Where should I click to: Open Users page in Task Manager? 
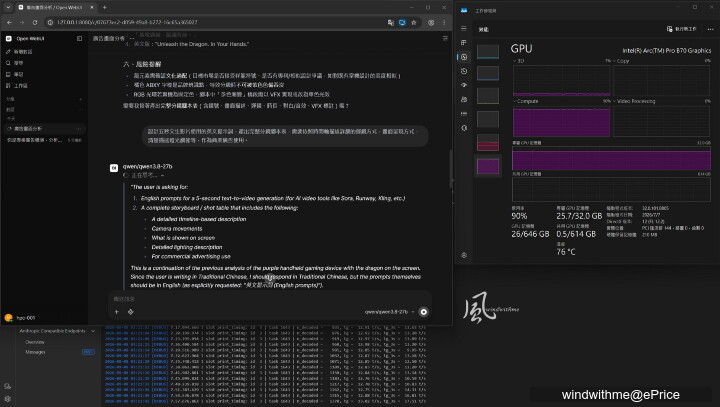(464, 99)
